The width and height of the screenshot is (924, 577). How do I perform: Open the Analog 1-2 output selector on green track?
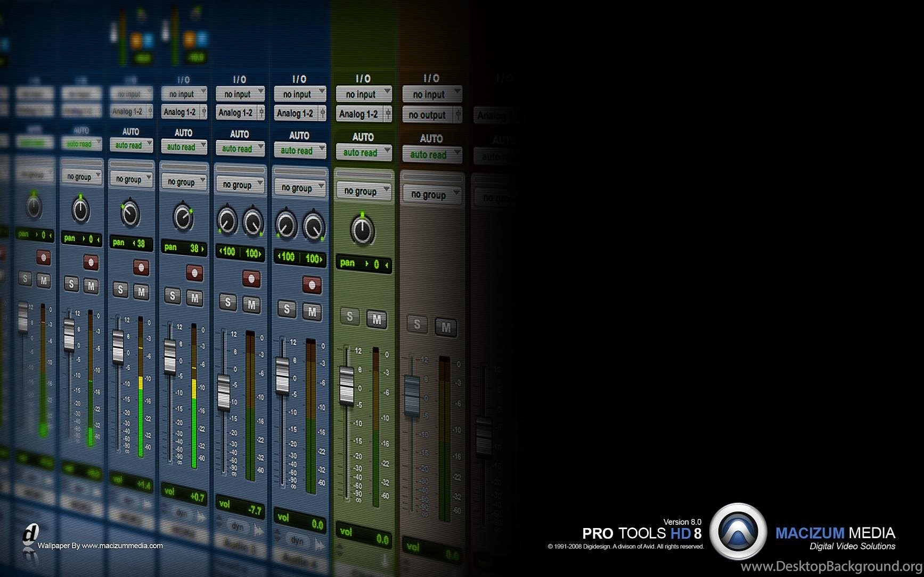(x=359, y=114)
